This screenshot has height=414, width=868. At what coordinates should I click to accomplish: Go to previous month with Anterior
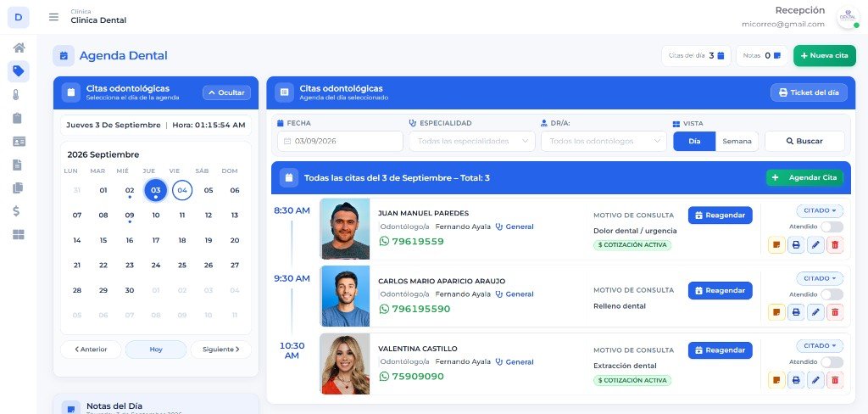91,350
